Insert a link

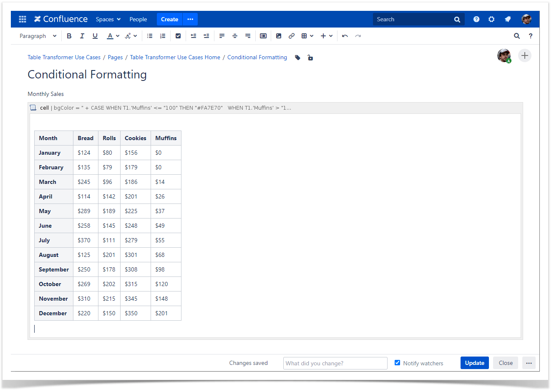(292, 36)
